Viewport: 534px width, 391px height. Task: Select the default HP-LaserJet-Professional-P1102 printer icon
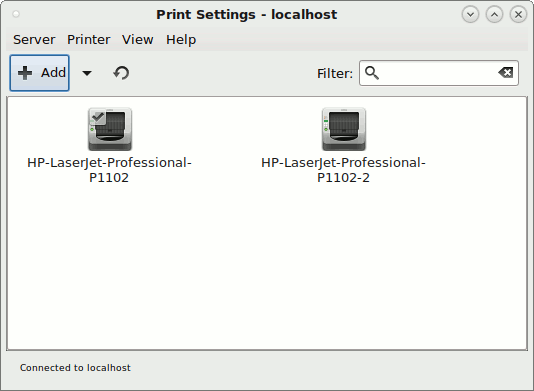point(110,129)
